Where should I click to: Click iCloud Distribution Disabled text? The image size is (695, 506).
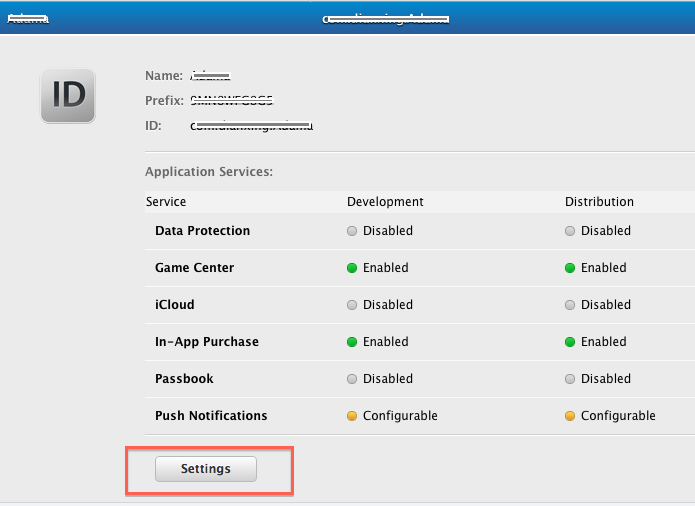coord(606,305)
